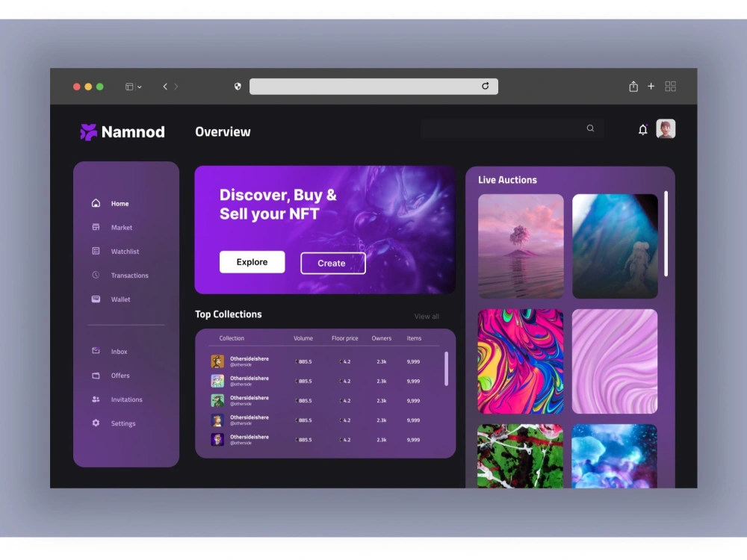Go to the Market page
The width and height of the screenshot is (747, 560).
(122, 228)
